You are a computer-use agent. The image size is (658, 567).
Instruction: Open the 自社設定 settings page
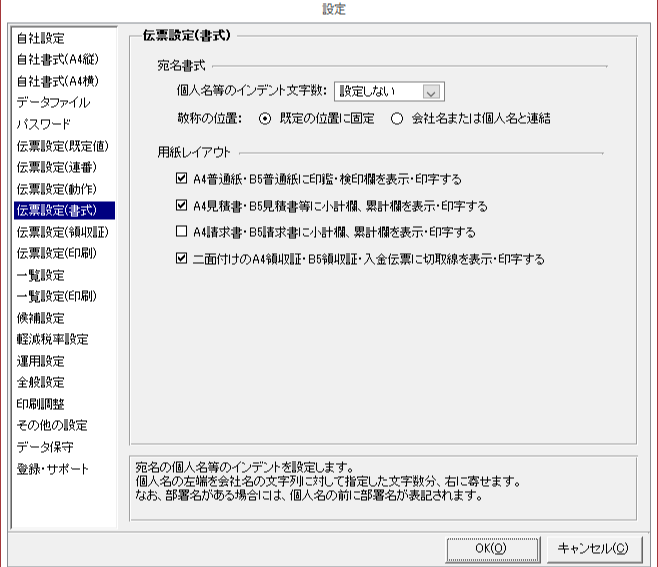pos(41,38)
